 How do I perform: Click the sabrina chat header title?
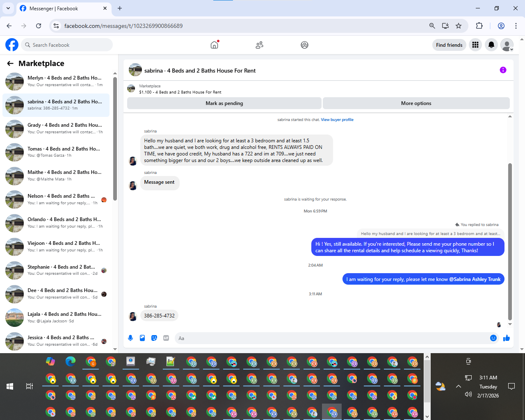click(200, 71)
